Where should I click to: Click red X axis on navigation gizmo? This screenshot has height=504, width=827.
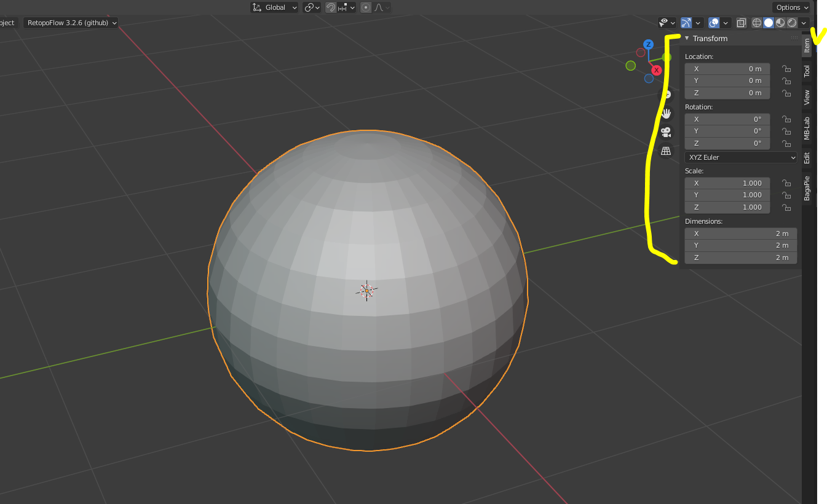pyautogui.click(x=657, y=70)
